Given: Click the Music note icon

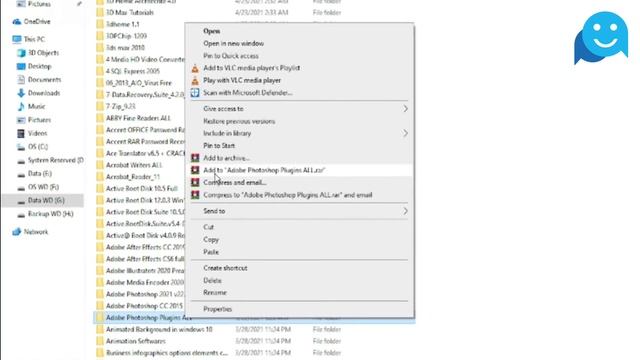Looking at the screenshot, I should (x=21, y=107).
